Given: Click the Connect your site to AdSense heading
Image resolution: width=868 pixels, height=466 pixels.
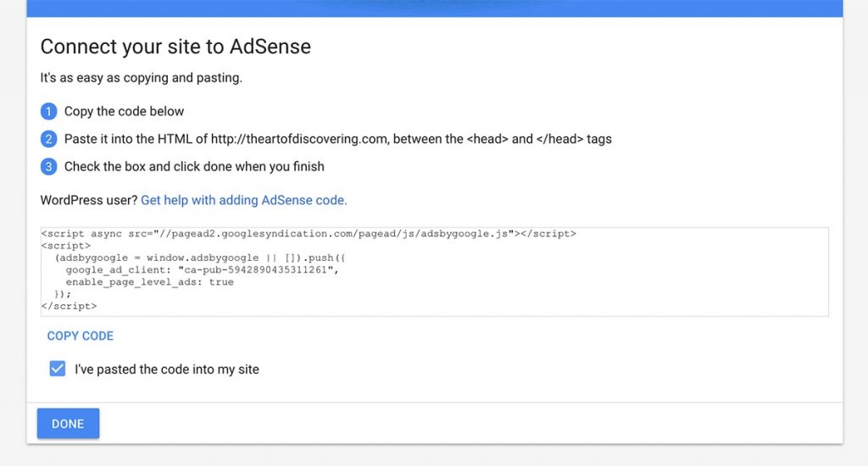Looking at the screenshot, I should pyautogui.click(x=175, y=47).
